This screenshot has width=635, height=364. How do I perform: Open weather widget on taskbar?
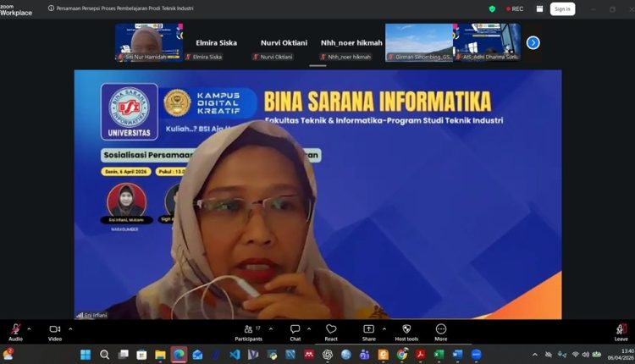point(8,355)
